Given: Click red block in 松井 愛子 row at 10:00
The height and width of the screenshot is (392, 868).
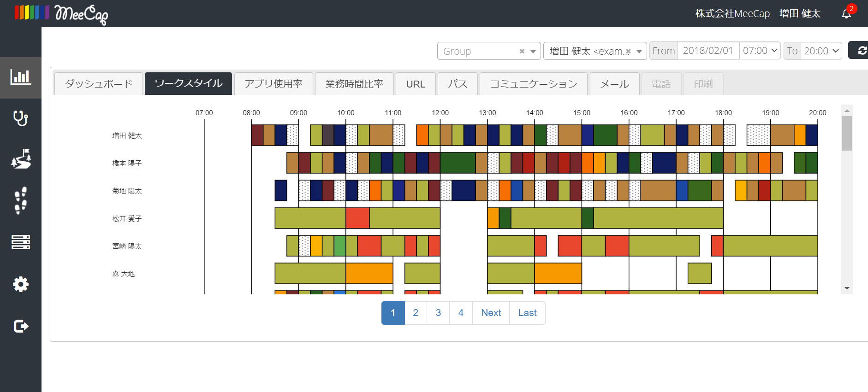Looking at the screenshot, I should click(357, 218).
